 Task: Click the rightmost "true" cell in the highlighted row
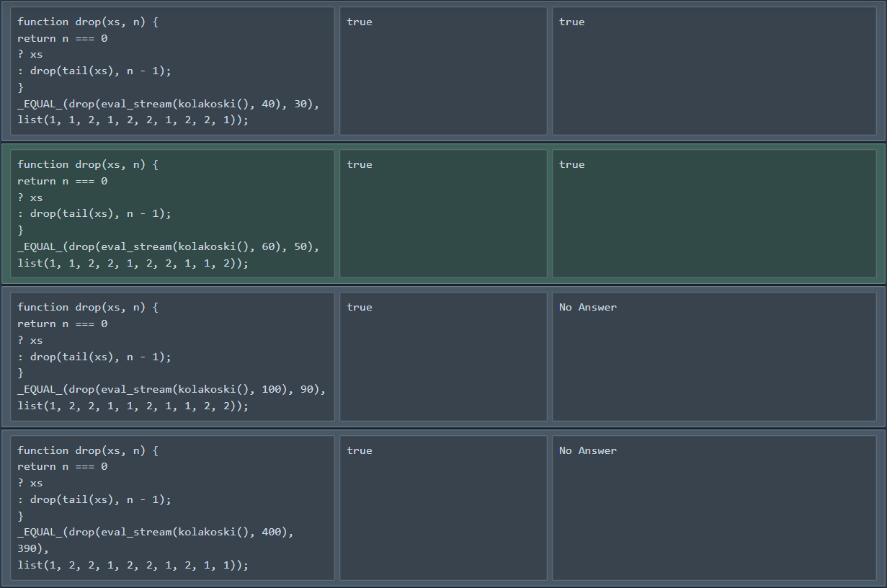713,213
